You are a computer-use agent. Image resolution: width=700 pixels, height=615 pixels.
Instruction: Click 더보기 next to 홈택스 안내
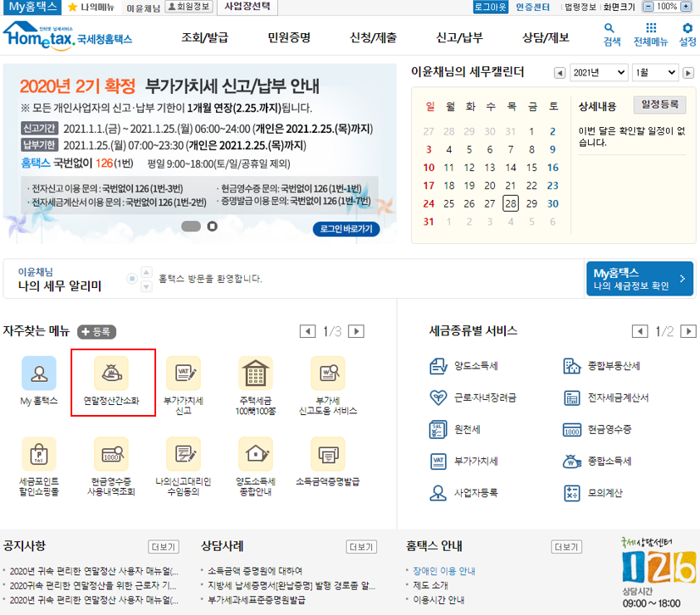pyautogui.click(x=566, y=547)
